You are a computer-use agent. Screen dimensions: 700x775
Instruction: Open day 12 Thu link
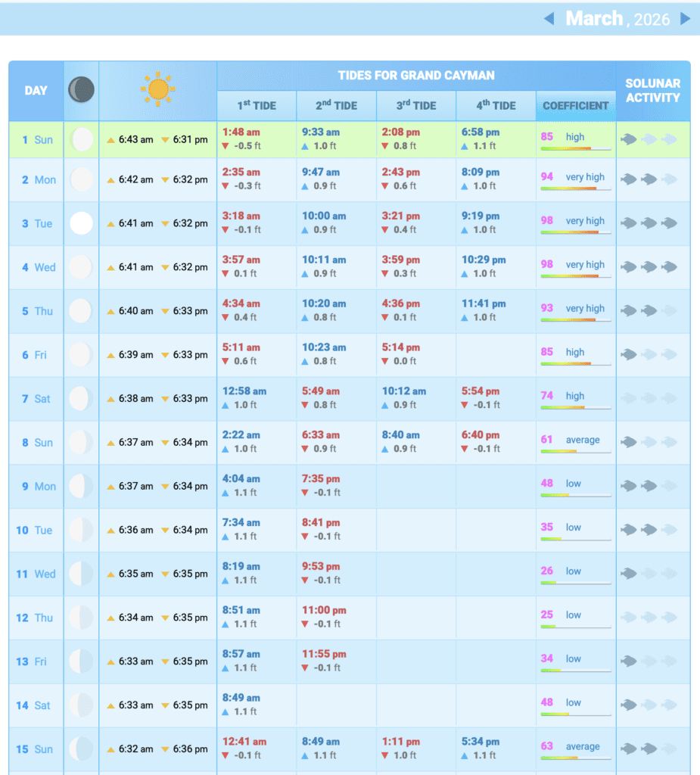(x=36, y=618)
